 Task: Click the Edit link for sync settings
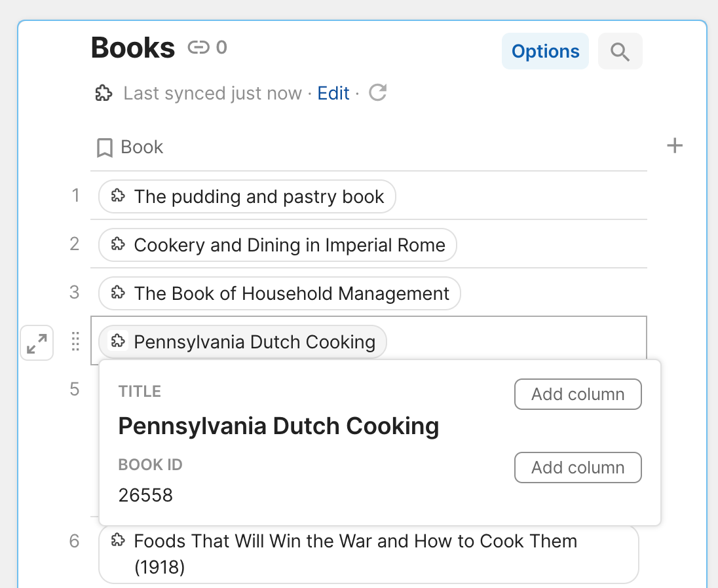coord(333,93)
